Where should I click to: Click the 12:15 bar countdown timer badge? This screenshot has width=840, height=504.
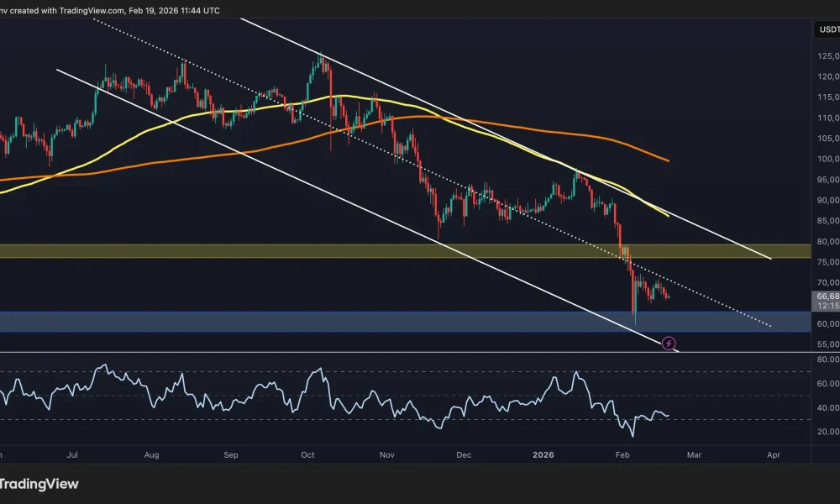[x=823, y=307]
